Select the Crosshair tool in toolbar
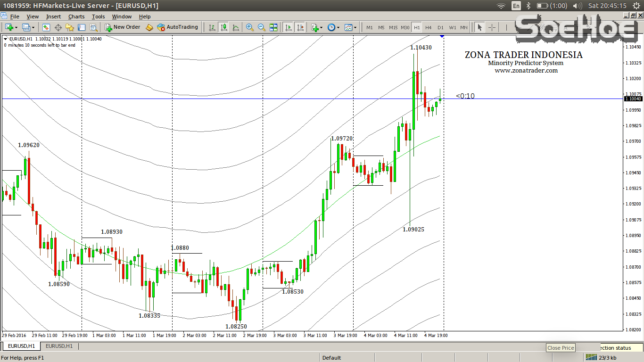 492,27
